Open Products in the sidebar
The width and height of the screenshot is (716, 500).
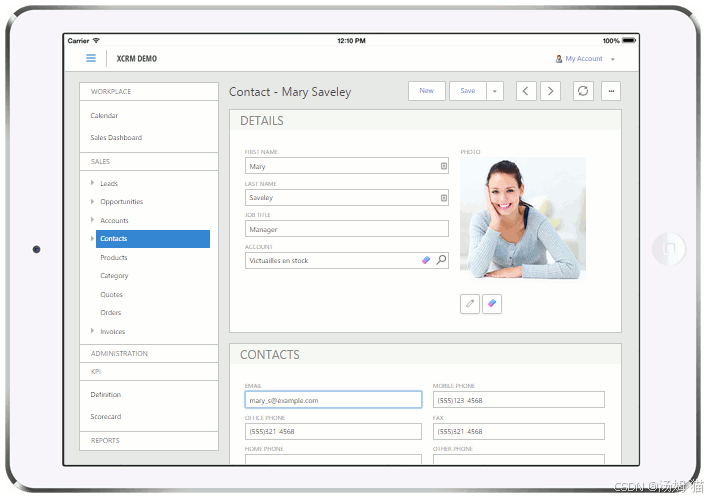point(114,258)
